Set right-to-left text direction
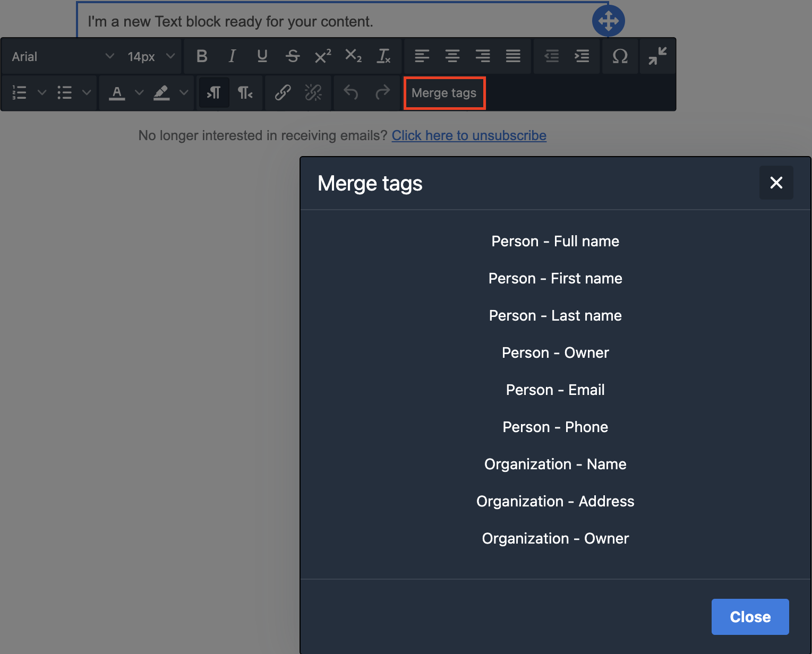 pos(245,93)
